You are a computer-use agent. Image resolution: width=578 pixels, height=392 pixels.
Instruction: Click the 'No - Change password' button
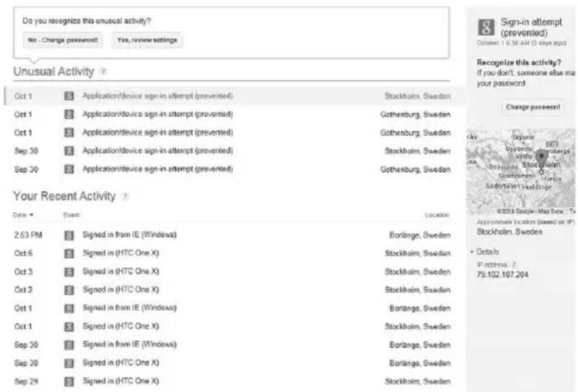click(x=62, y=40)
